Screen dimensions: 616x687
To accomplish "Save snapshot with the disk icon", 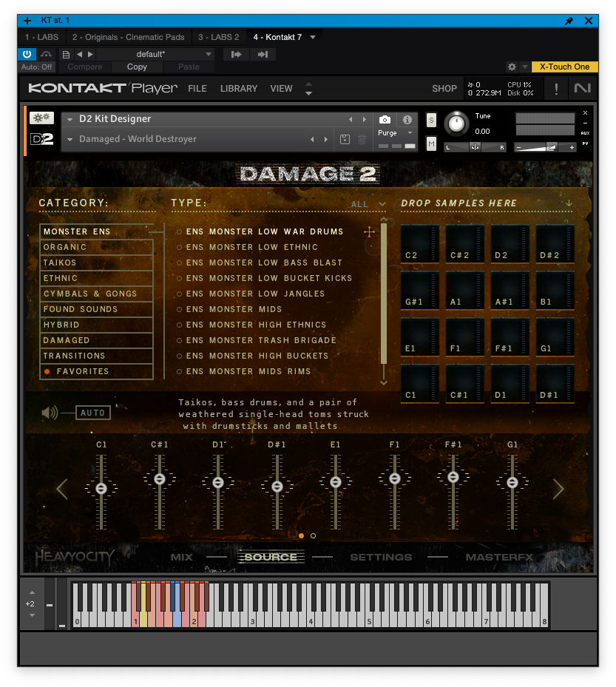I will coord(345,139).
